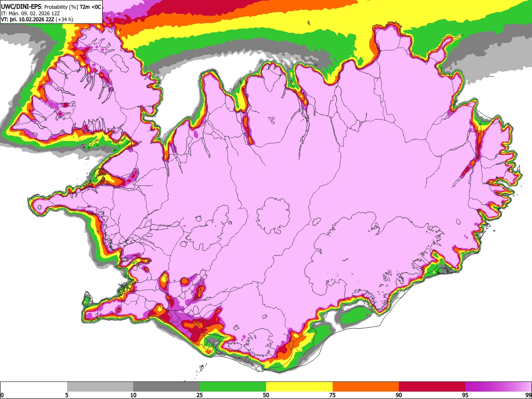
Task: Click the legend tick label '95'
Action: coord(465,395)
